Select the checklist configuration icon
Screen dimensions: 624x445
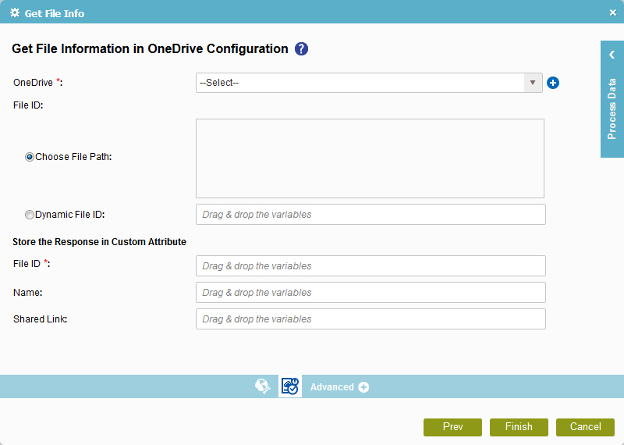pos(290,386)
